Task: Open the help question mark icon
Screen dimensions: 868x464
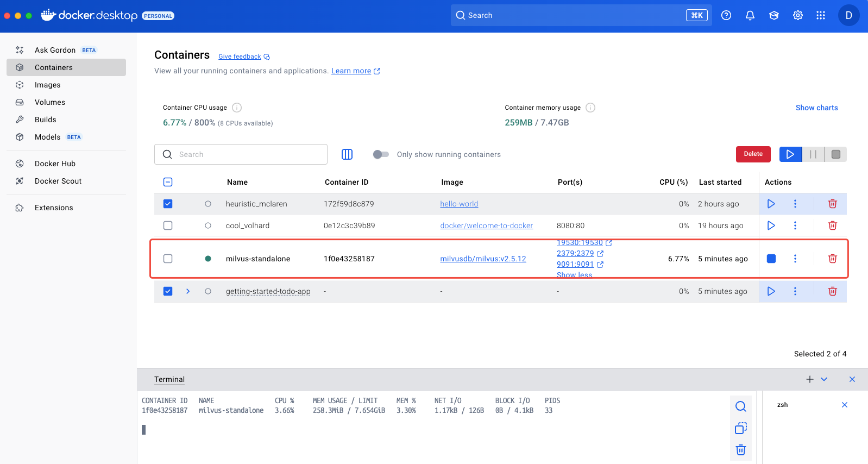Action: 726,15
